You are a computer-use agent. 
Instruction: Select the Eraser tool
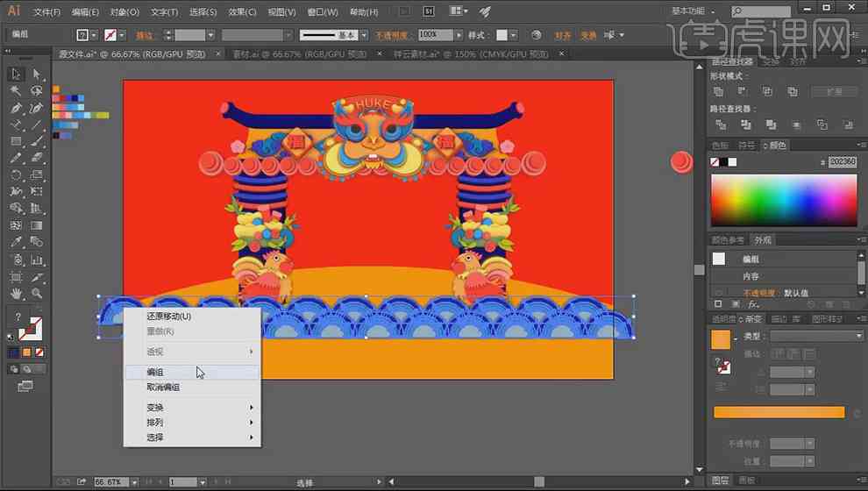37,159
